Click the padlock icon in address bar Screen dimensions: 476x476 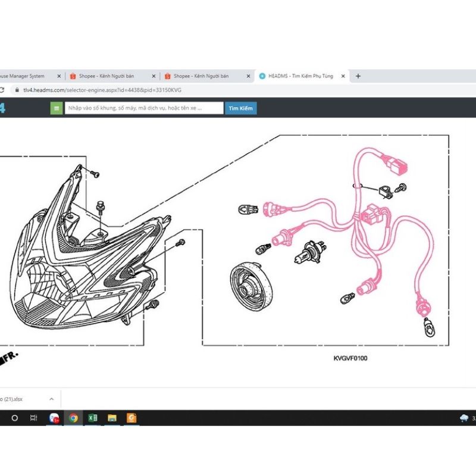pyautogui.click(x=16, y=90)
